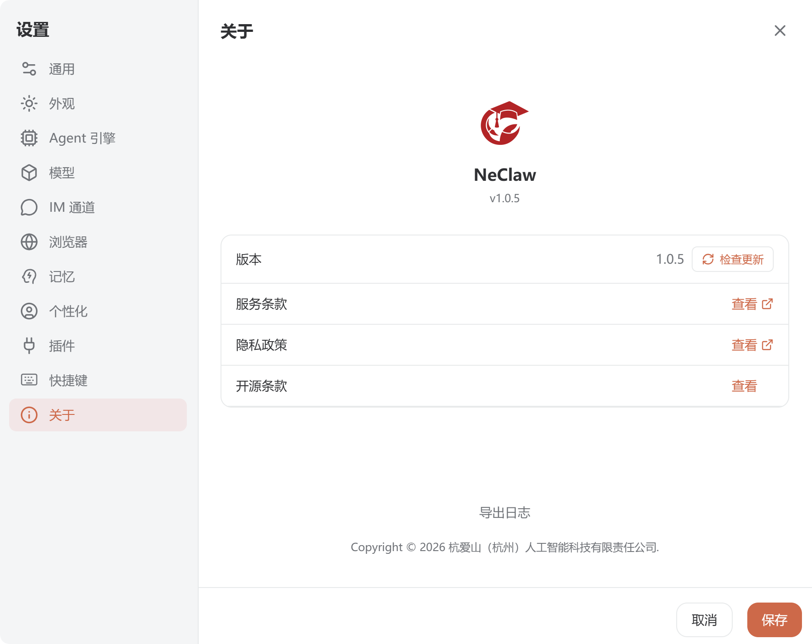Click the version value 1.0.5

point(670,259)
